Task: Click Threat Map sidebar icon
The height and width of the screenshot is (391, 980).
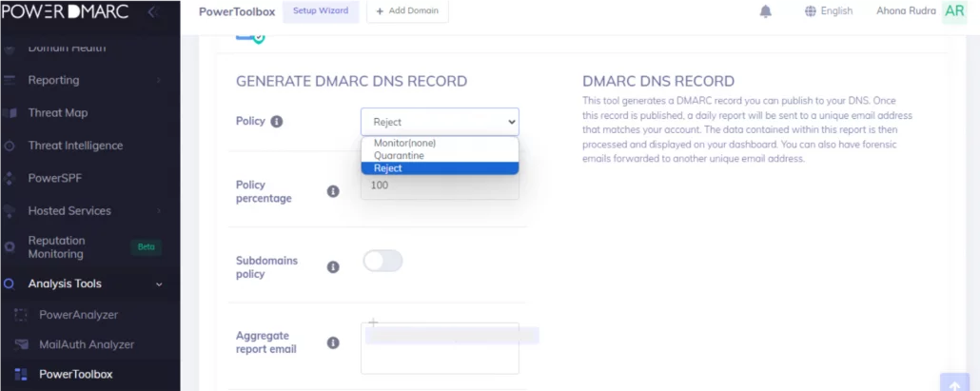Action: coord(10,113)
